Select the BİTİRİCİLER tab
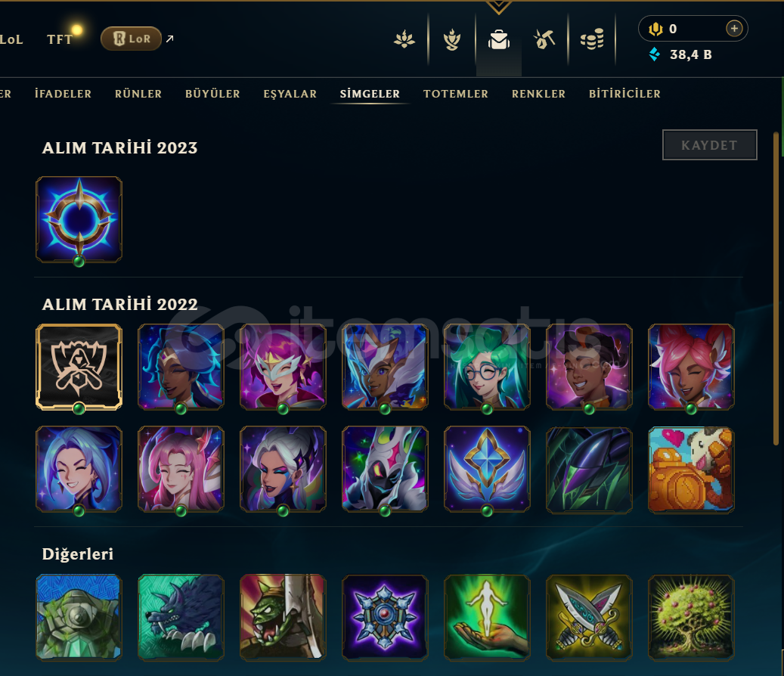The image size is (784, 676). coord(624,94)
